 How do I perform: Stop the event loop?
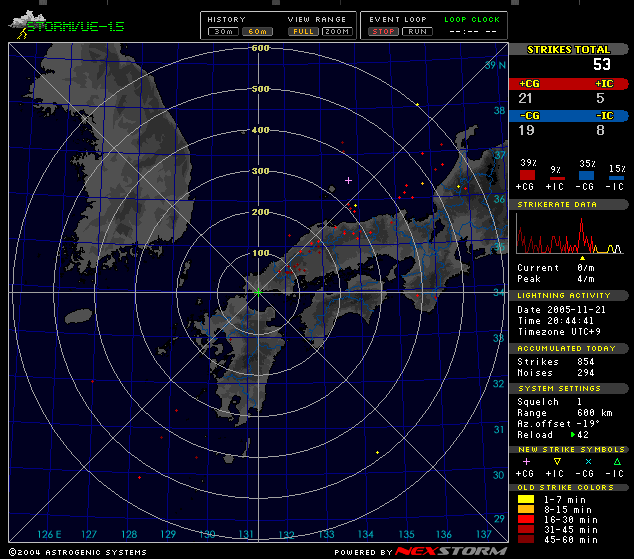[x=384, y=32]
